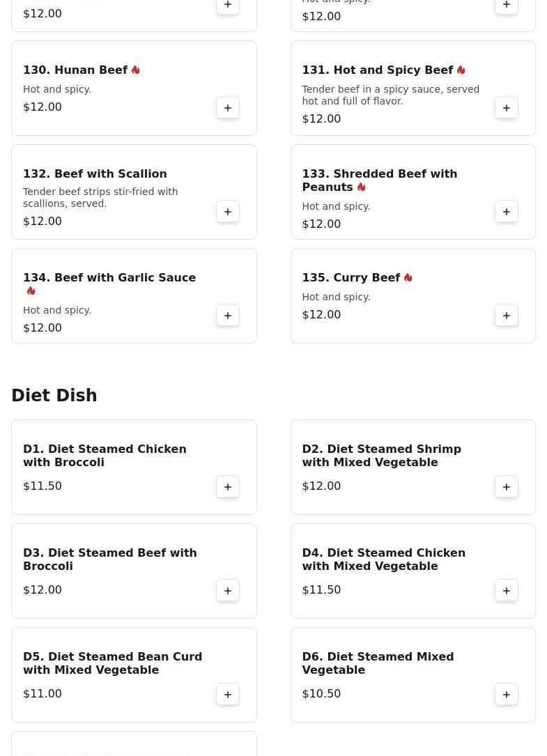The height and width of the screenshot is (756, 547).
Task: Add D1 Diet Steamed Chicken with Broccoli
Action: (x=228, y=486)
